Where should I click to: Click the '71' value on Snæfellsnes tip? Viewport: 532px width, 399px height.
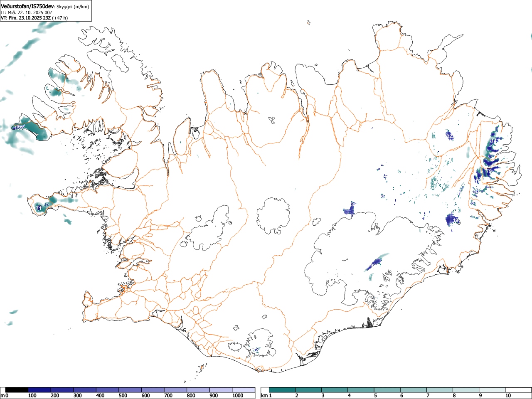click(x=39, y=208)
